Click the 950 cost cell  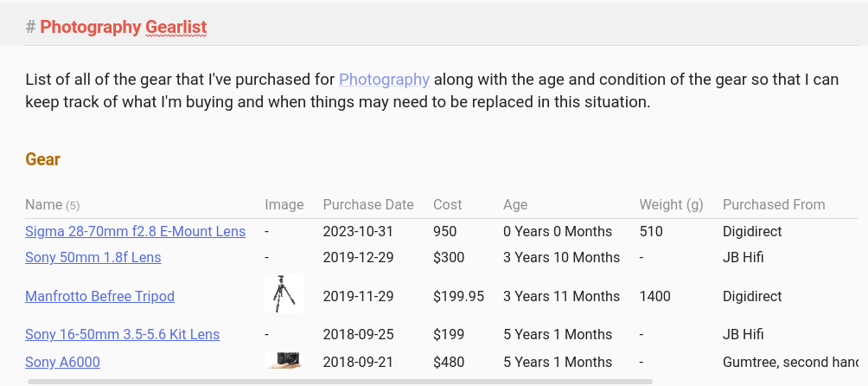(x=445, y=231)
